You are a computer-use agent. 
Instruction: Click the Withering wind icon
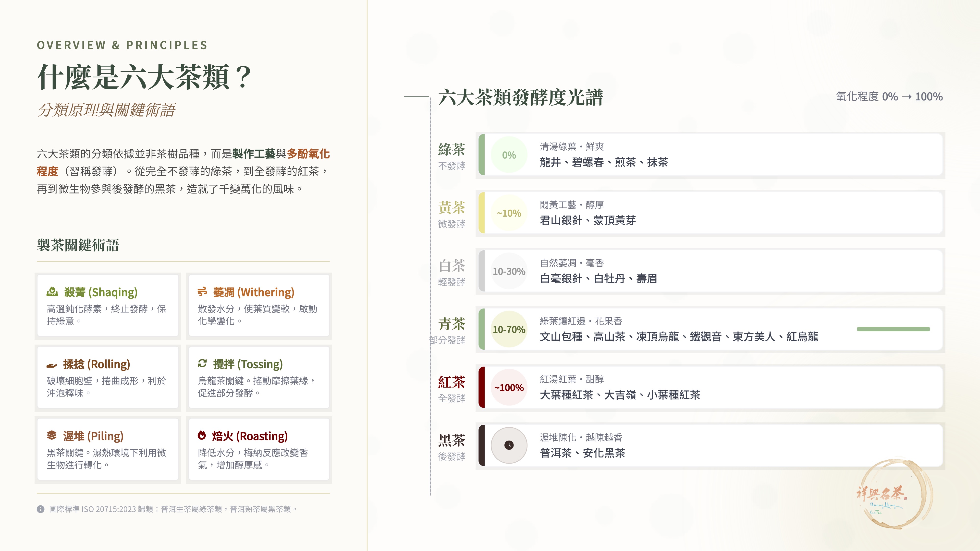click(x=202, y=292)
